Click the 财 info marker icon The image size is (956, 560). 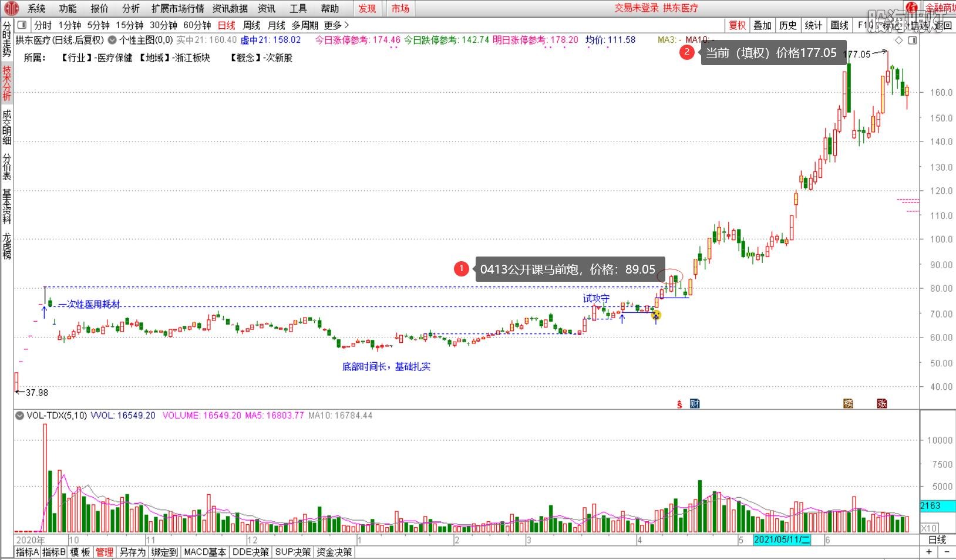pos(695,404)
